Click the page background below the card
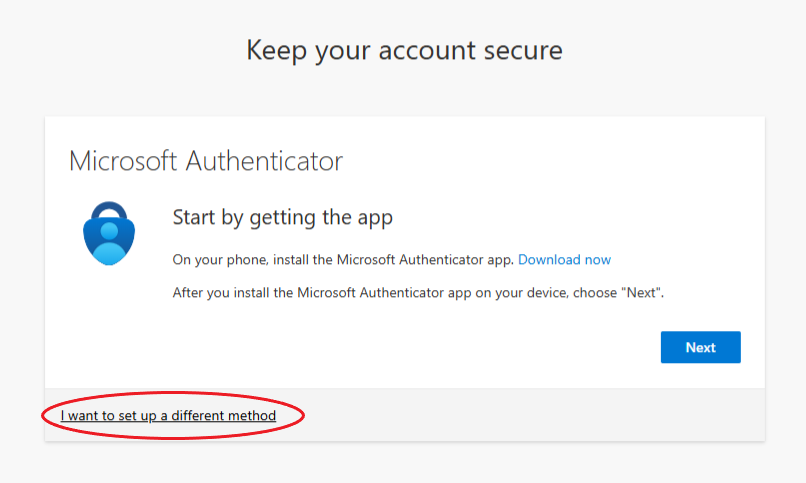 (405, 462)
